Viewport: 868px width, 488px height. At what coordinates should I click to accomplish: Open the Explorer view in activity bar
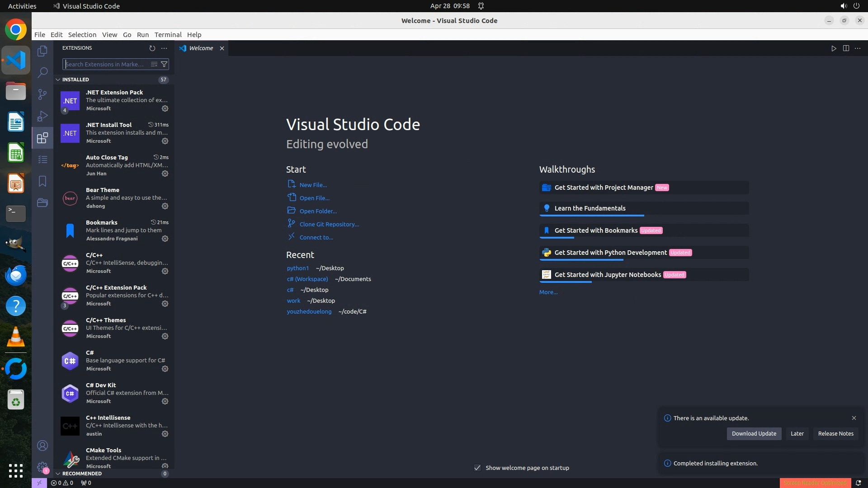[42, 51]
